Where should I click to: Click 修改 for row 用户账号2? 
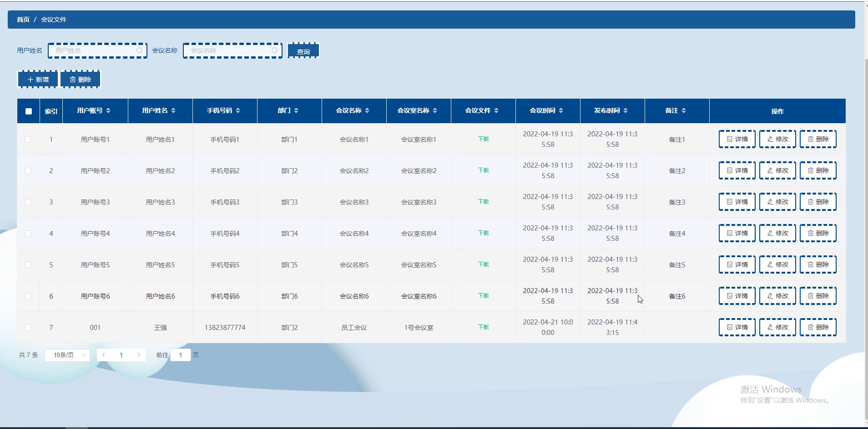tap(777, 170)
